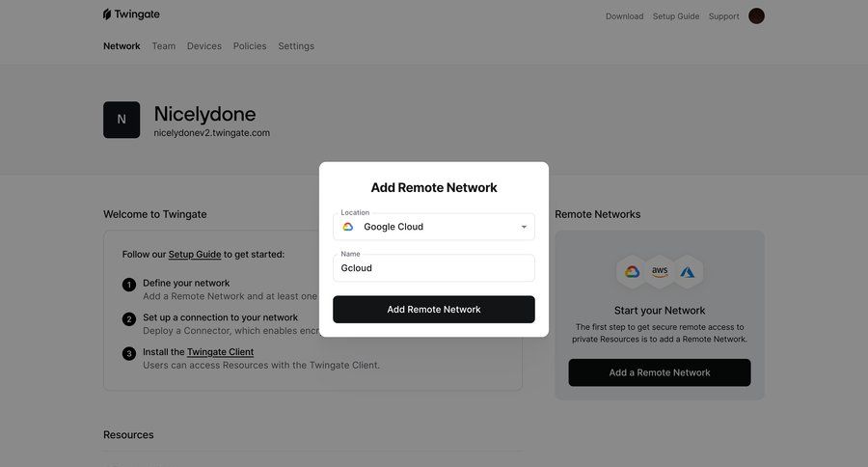Click the Resources heading

pos(128,435)
